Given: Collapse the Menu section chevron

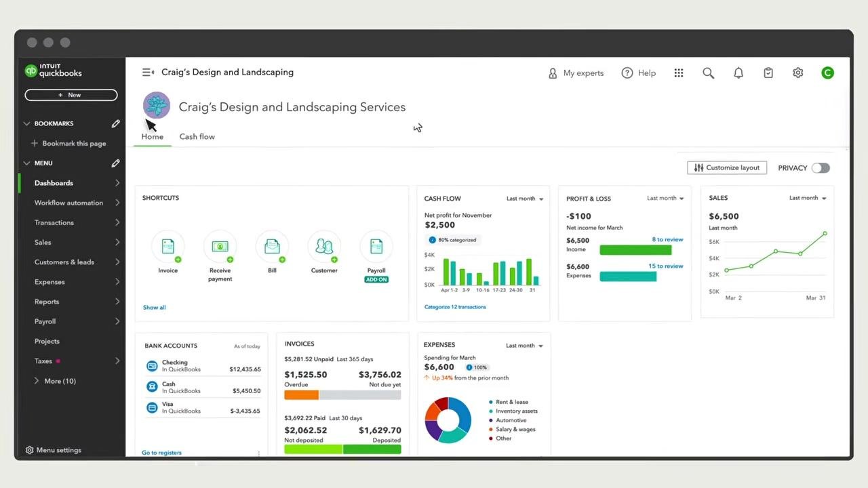Looking at the screenshot, I should 27,163.
